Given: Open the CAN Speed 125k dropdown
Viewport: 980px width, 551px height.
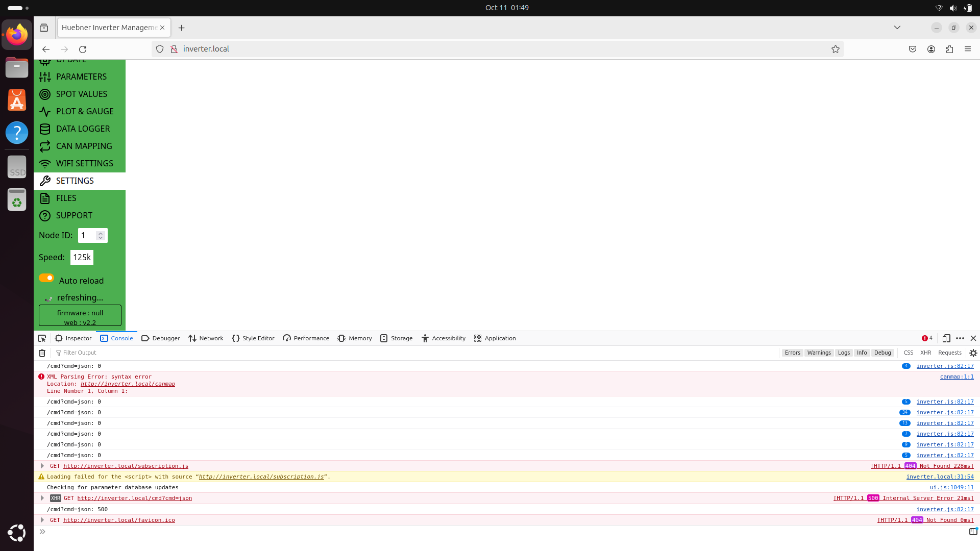Looking at the screenshot, I should [x=82, y=257].
